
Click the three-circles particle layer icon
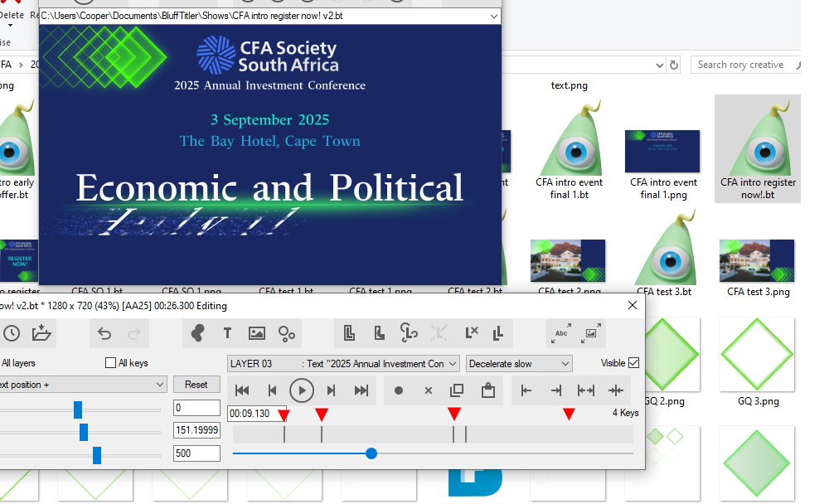coord(287,334)
